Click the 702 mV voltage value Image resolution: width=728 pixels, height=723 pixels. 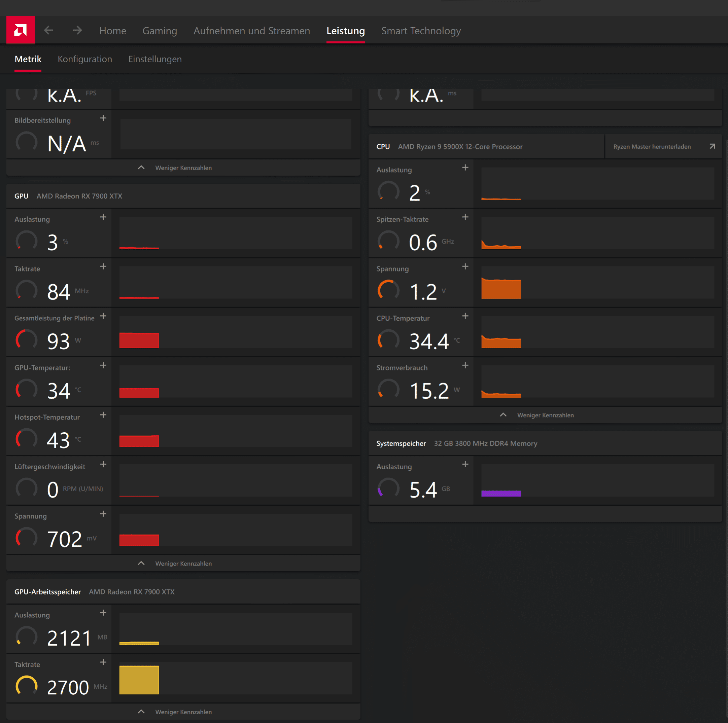(64, 539)
